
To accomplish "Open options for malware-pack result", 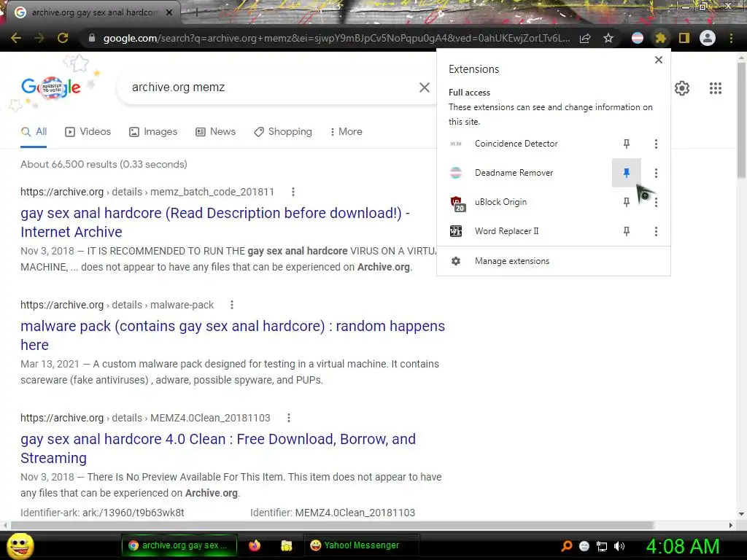I will coord(231,305).
